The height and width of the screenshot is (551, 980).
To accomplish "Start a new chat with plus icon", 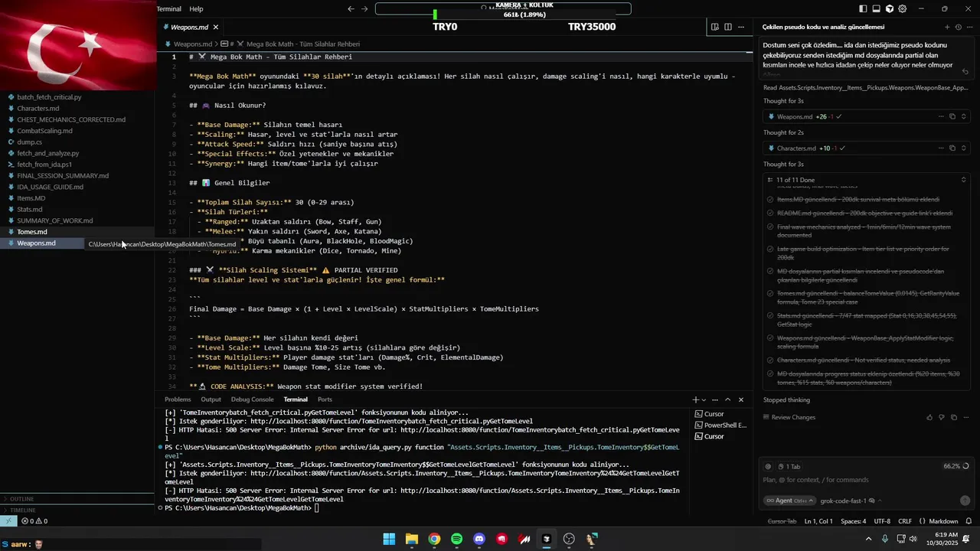I will point(947,27).
